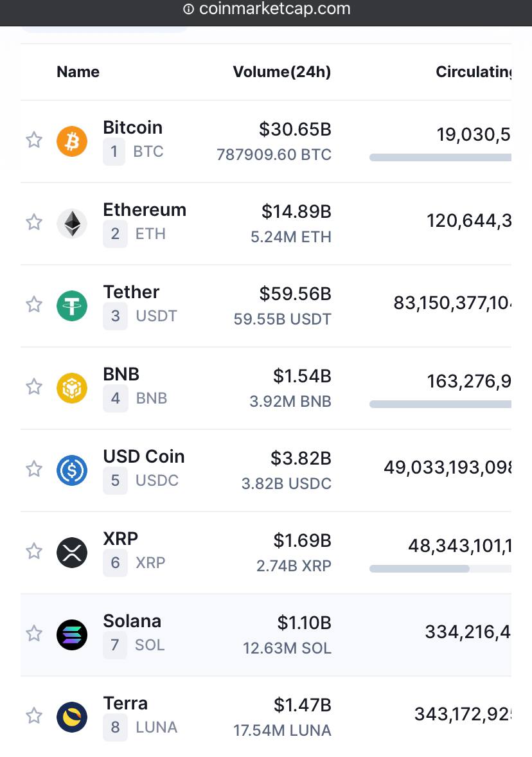The image size is (532, 757).
Task: Sort by the Circulating Supply column header
Action: coord(474,72)
